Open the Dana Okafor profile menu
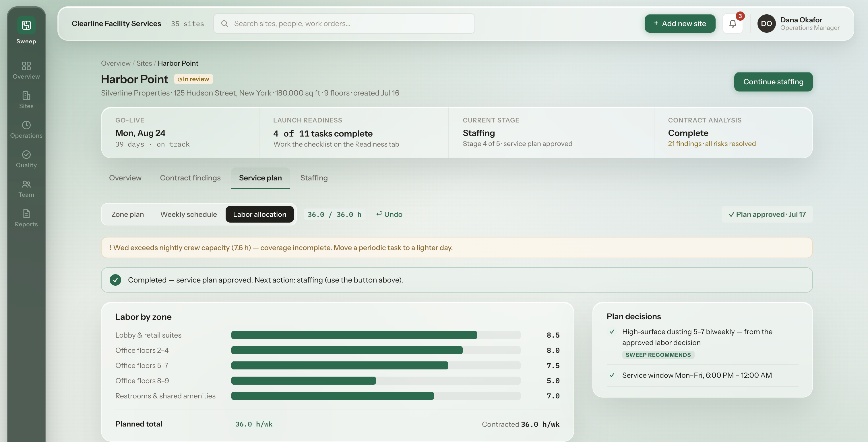Viewport: 868px width, 442px height. (798, 24)
